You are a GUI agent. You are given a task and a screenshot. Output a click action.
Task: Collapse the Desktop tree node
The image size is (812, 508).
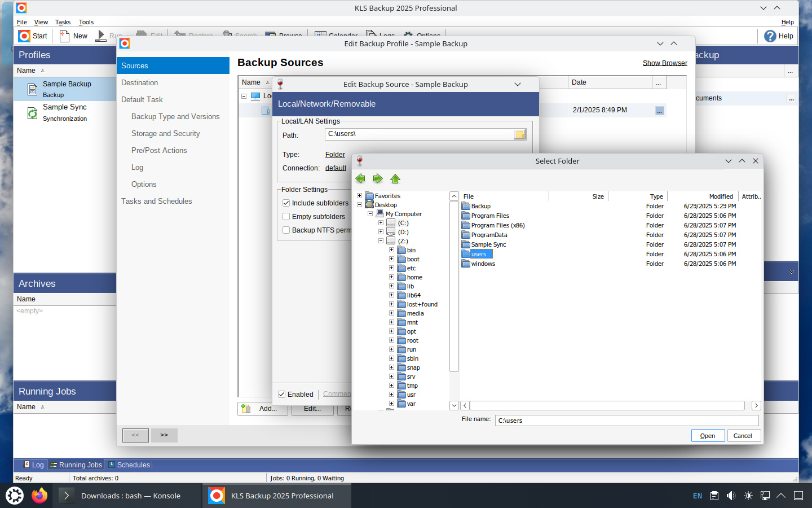click(x=359, y=205)
